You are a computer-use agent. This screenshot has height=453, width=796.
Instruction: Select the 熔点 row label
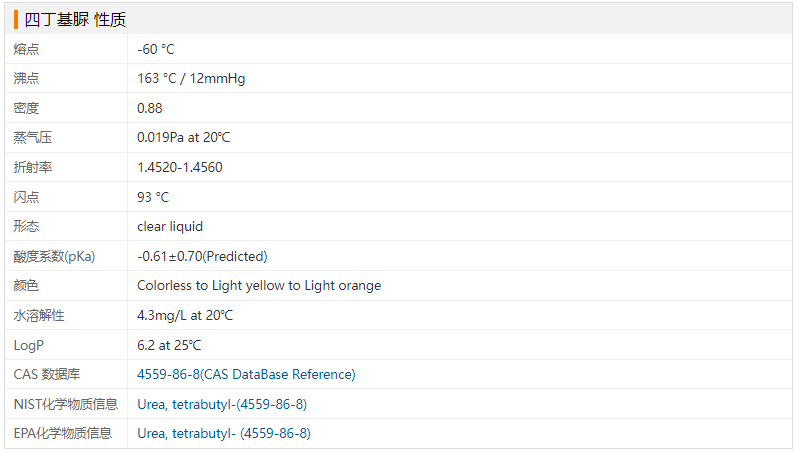click(26, 49)
